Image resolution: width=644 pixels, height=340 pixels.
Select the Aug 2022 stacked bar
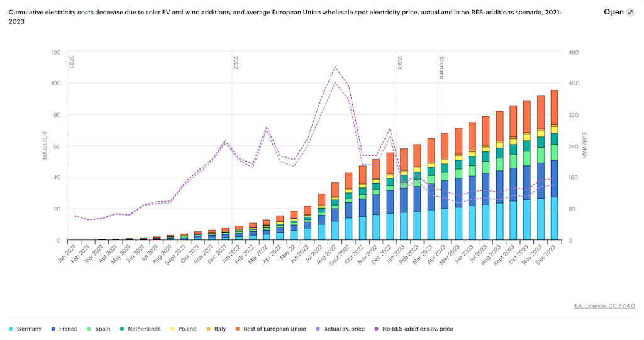coord(335,211)
